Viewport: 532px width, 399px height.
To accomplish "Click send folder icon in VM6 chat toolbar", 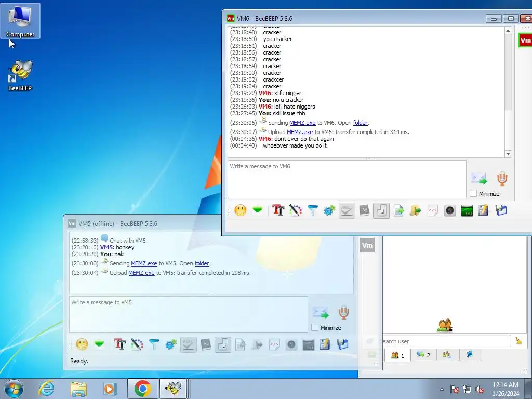I will pyautogui.click(x=416, y=210).
